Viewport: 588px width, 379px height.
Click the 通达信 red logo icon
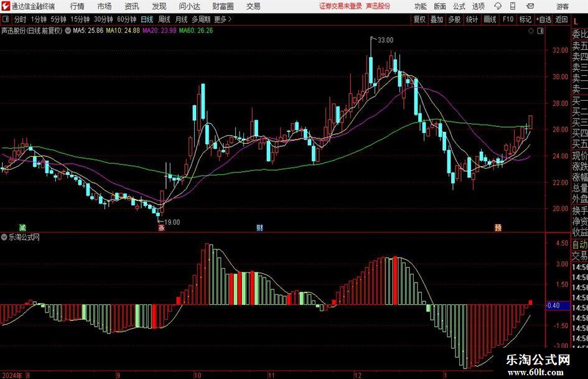point(6,6)
